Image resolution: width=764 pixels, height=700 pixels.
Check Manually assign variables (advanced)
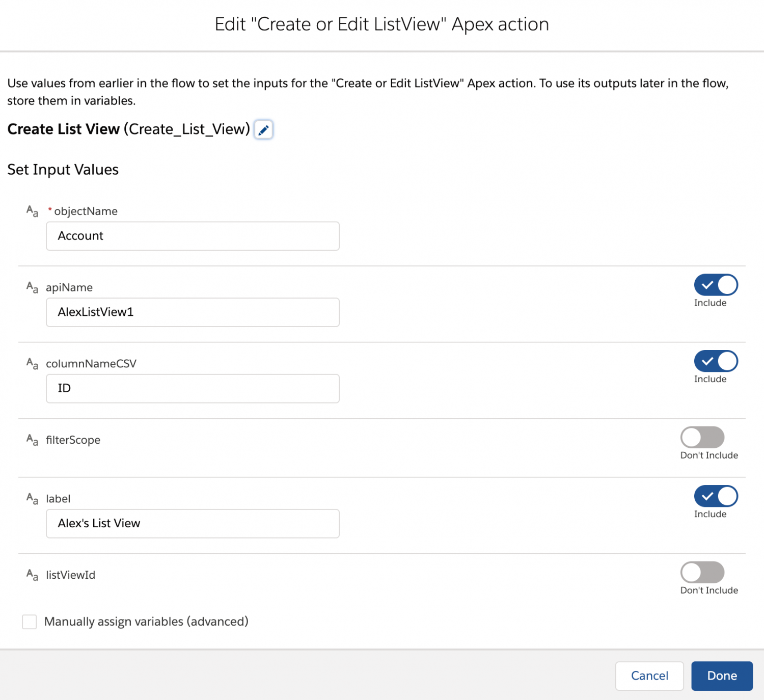[x=29, y=622]
